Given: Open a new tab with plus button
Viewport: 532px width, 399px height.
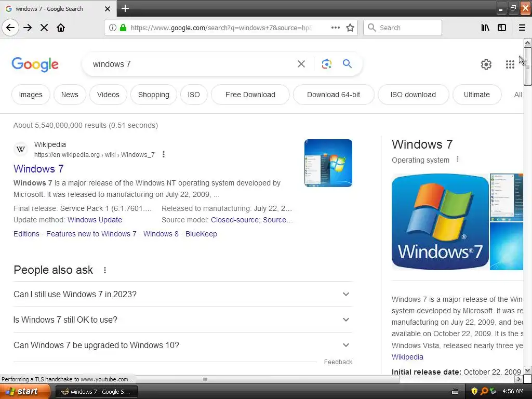Looking at the screenshot, I should click(125, 8).
